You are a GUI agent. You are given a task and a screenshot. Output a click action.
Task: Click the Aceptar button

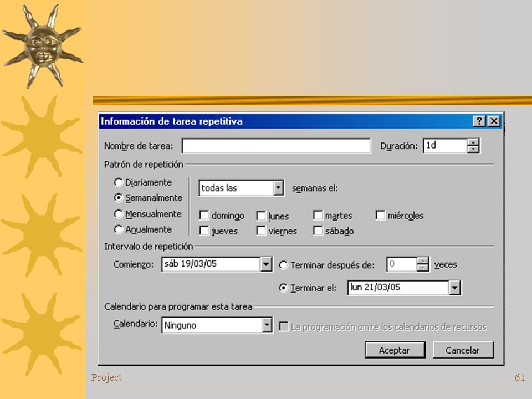[395, 350]
